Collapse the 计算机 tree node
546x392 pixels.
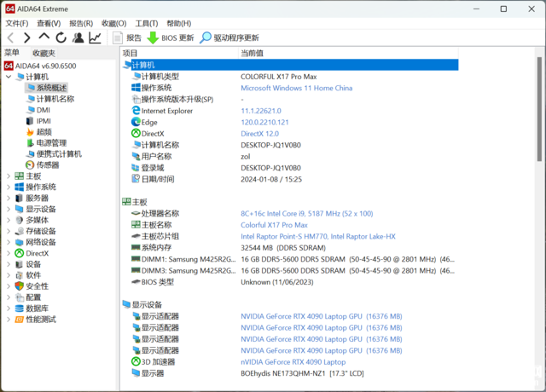coord(9,77)
